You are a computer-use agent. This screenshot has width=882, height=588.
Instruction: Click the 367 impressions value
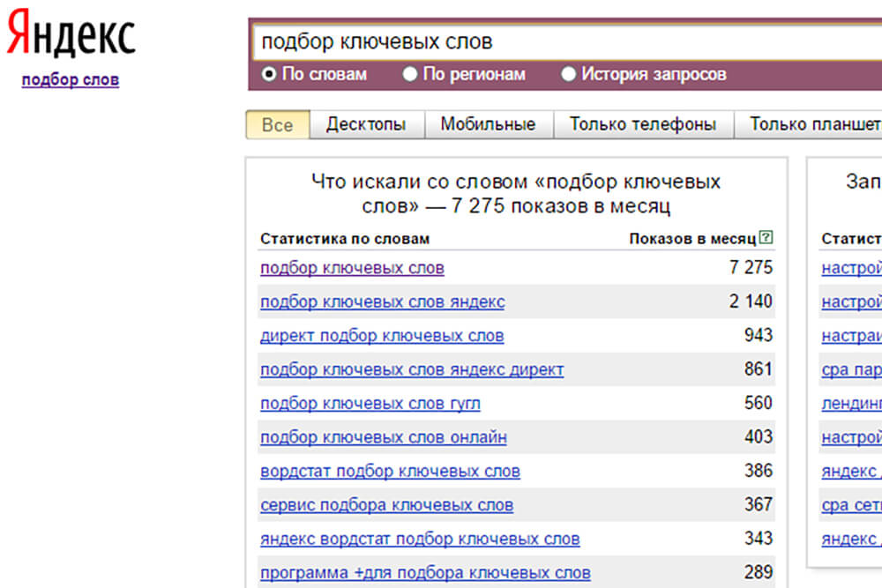pos(759,504)
